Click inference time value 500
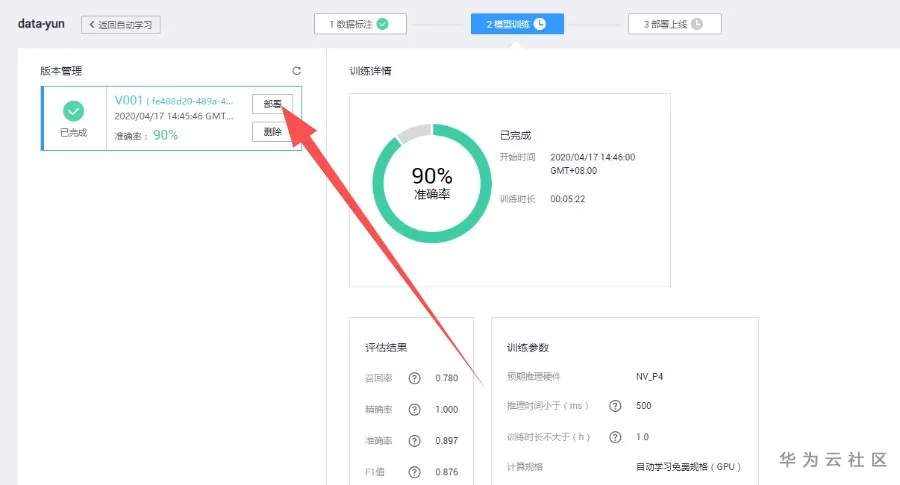This screenshot has height=485, width=900. (643, 406)
